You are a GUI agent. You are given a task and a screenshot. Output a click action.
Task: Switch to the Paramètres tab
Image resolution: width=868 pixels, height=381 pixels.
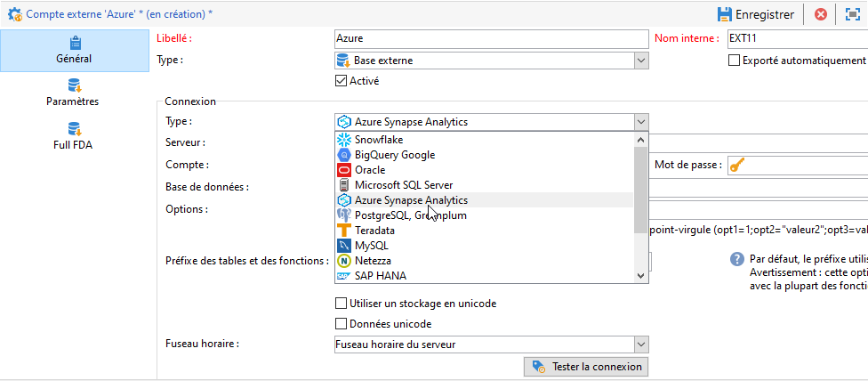tap(73, 92)
